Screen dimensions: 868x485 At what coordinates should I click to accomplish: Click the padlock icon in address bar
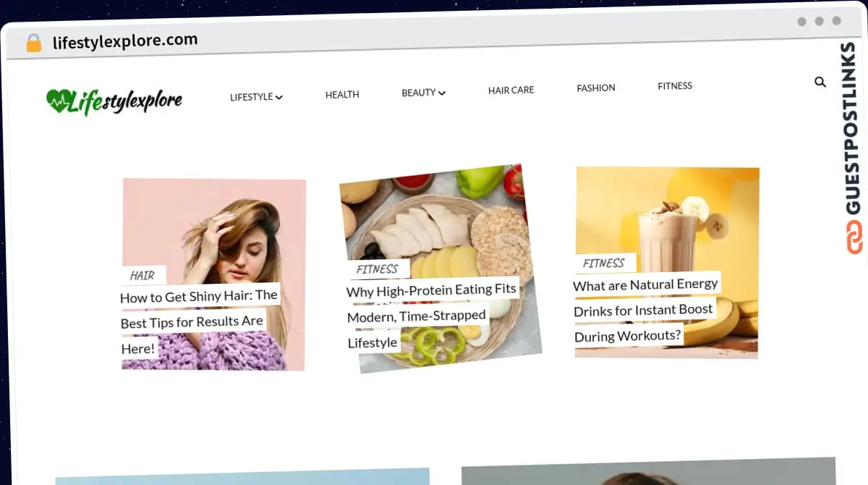[x=34, y=43]
